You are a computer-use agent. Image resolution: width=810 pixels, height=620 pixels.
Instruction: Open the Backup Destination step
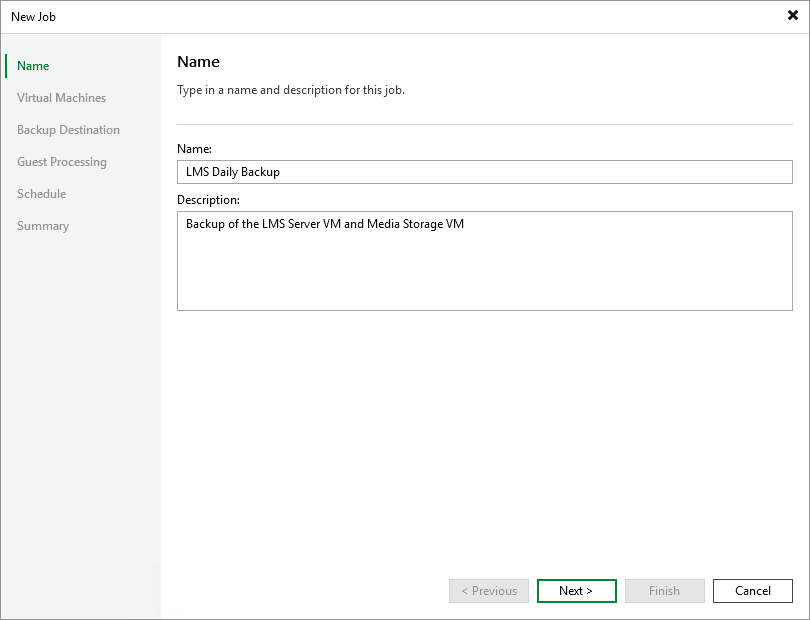coord(68,130)
